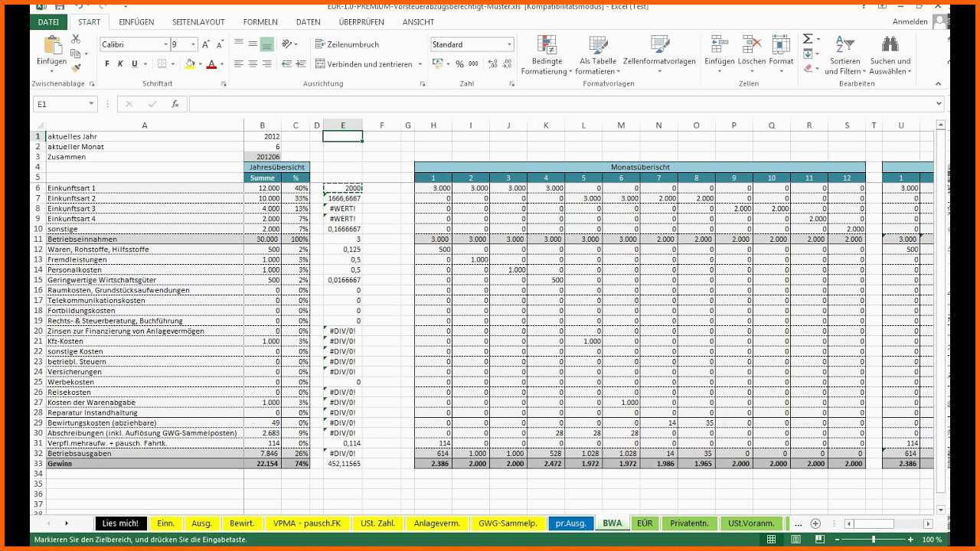Expand the Name Box dropdown arrow
Screen dimensions: 980x551
(91, 104)
